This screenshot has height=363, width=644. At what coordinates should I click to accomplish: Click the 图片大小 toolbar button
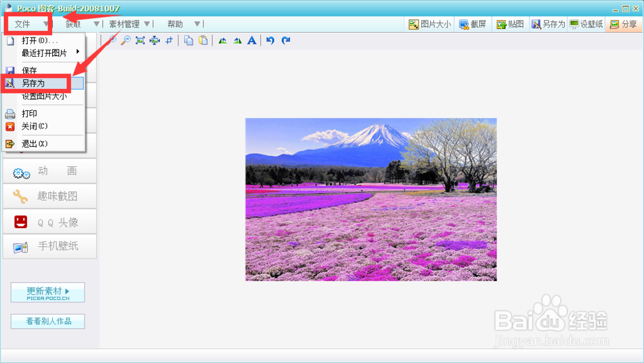click(430, 25)
